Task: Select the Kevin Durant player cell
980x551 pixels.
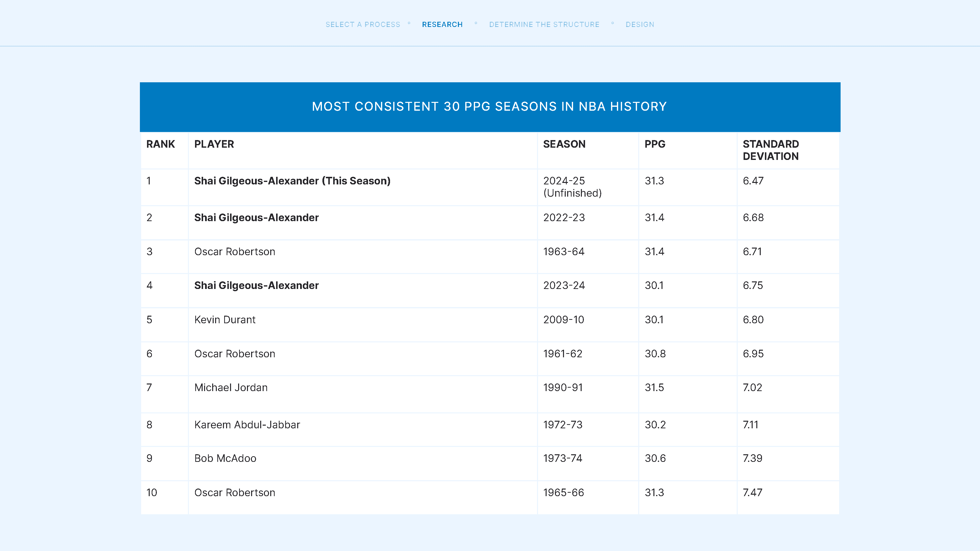Action: [x=225, y=320]
